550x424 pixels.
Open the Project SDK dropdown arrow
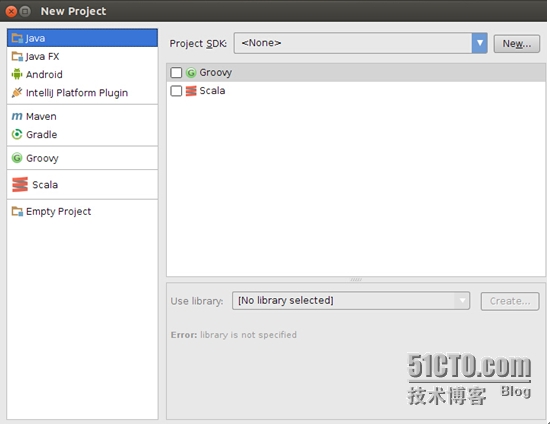click(479, 43)
